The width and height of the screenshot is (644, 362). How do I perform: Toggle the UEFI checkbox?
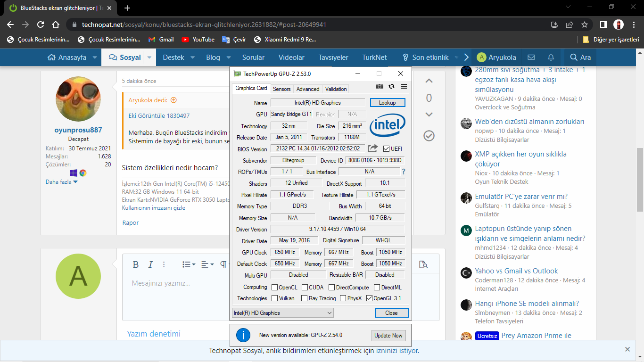pyautogui.click(x=386, y=149)
